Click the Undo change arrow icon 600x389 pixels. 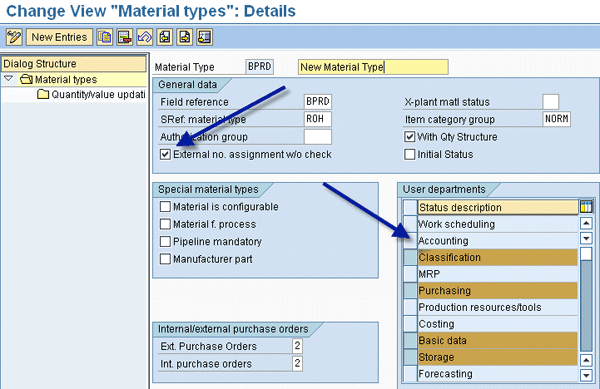pos(145,37)
